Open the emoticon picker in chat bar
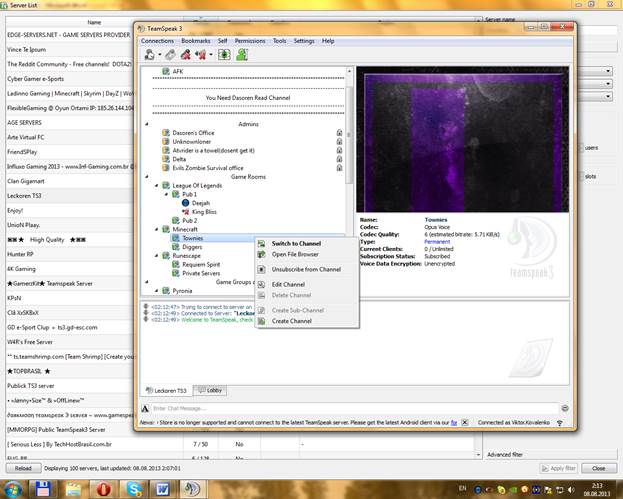This screenshot has width=623, height=499. click(567, 408)
